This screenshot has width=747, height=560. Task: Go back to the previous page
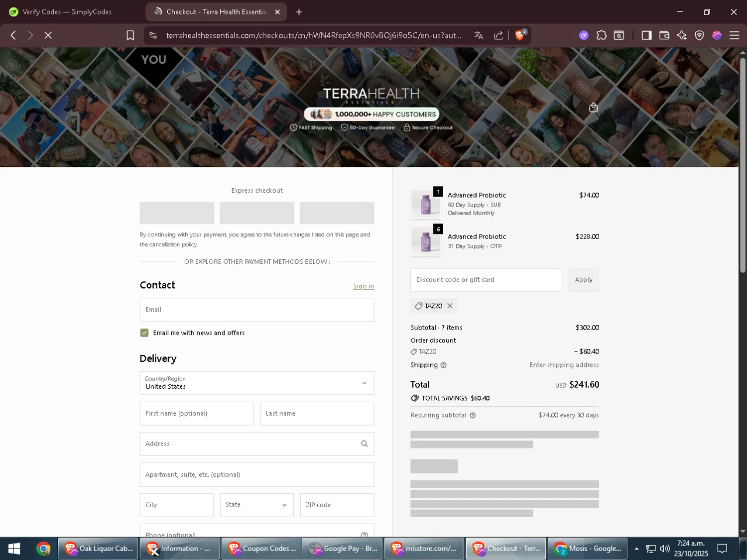(x=13, y=35)
